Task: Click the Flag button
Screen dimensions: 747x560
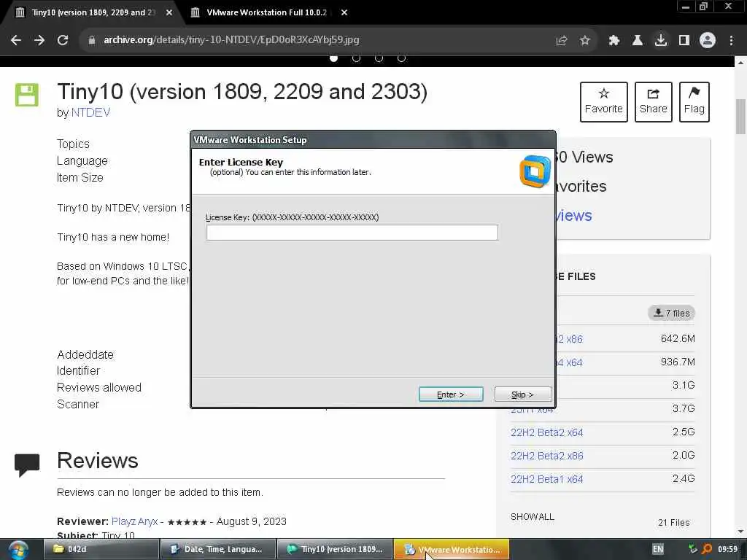Action: [x=694, y=102]
